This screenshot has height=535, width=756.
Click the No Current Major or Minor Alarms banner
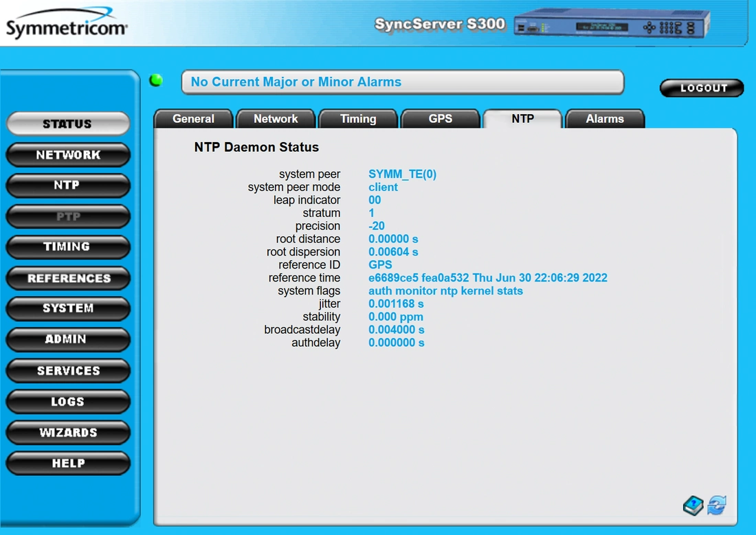coord(403,82)
